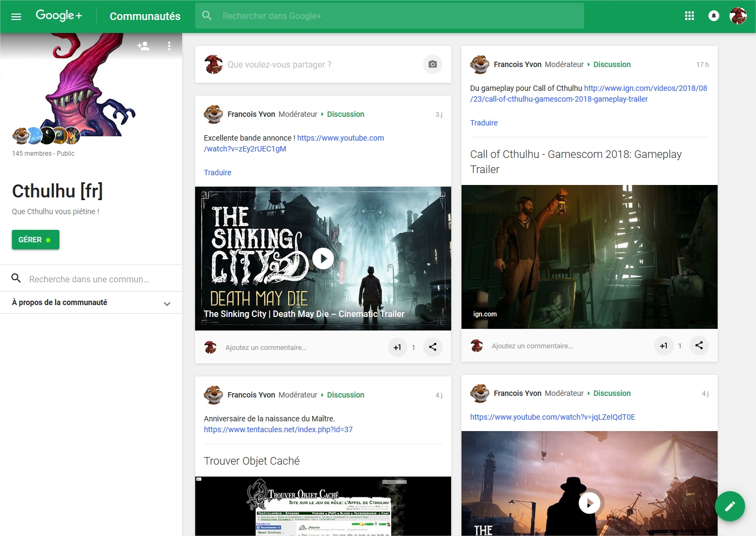The image size is (756, 536).
Task: Click Traduire under Du gameplay post
Action: click(x=484, y=123)
